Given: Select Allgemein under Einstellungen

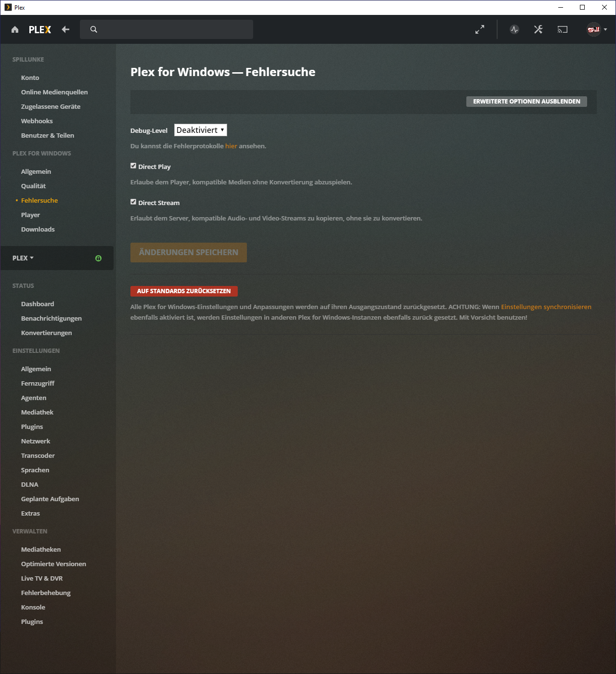Looking at the screenshot, I should point(36,369).
